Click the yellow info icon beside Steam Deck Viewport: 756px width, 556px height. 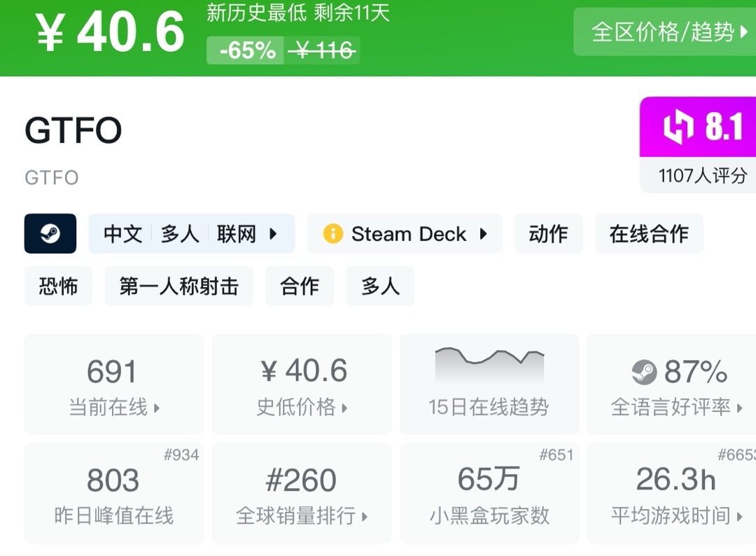click(x=332, y=234)
